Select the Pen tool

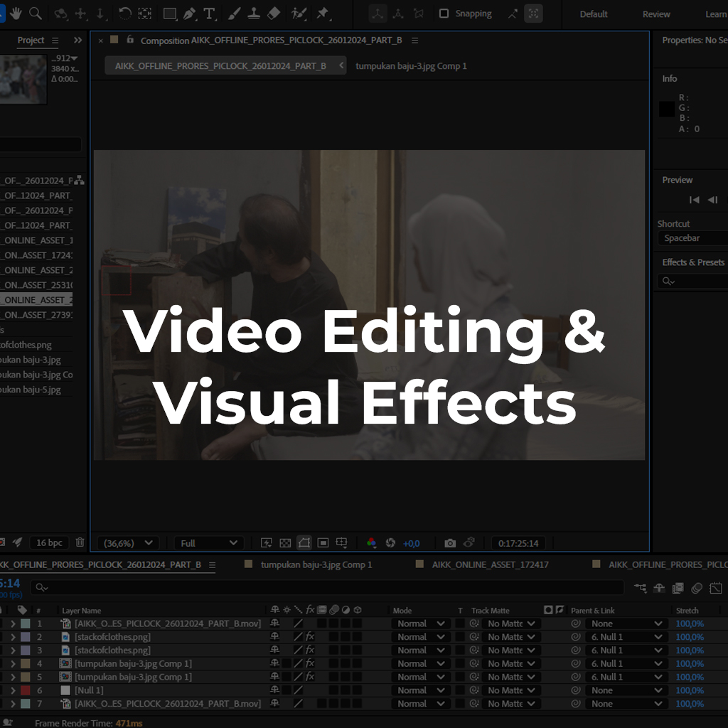pos(189,14)
